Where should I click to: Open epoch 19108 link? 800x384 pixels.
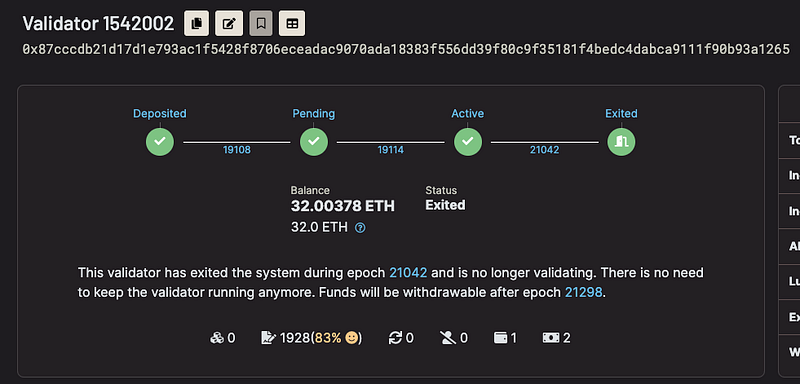pos(237,150)
